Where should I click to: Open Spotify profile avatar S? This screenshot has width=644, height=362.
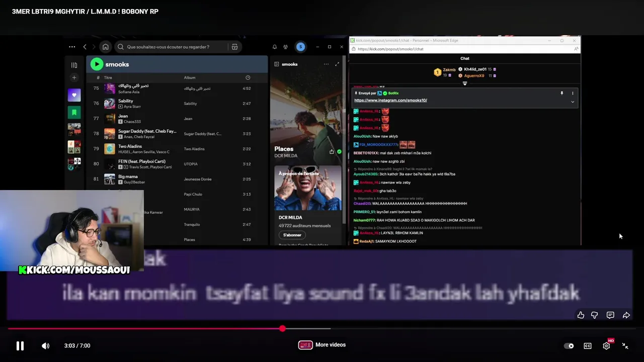point(300,47)
